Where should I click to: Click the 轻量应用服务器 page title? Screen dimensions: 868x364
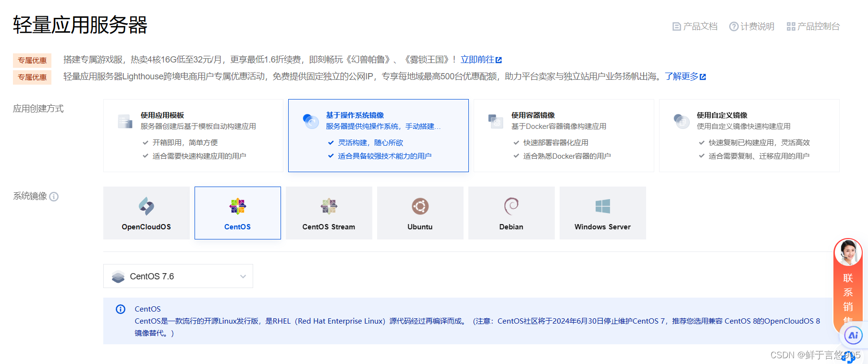80,25
